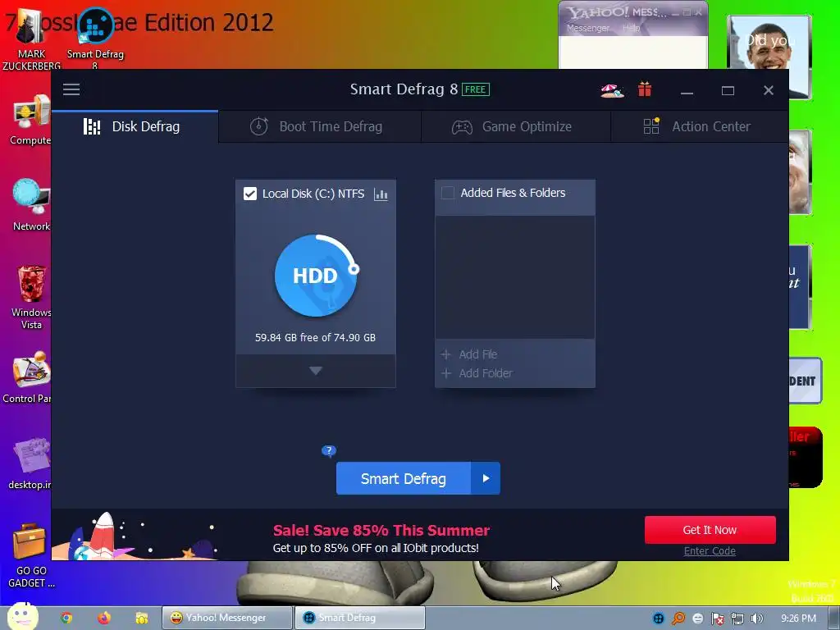
Task: Click the blue question mark help icon
Action: pyautogui.click(x=328, y=451)
